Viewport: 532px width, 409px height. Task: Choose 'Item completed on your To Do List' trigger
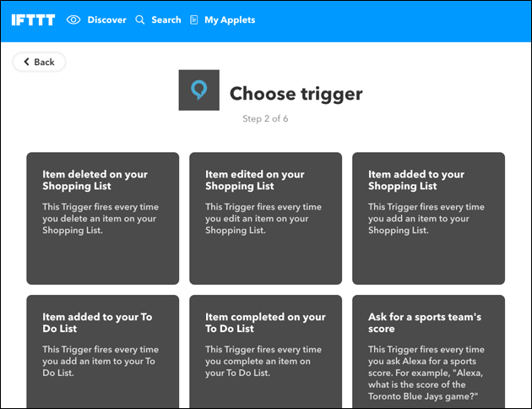(265, 352)
